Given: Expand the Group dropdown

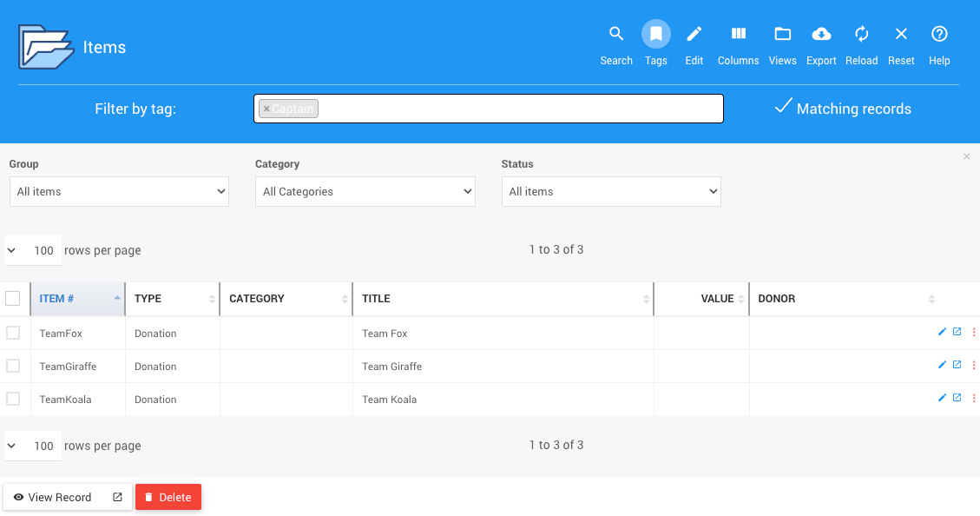Looking at the screenshot, I should [119, 192].
